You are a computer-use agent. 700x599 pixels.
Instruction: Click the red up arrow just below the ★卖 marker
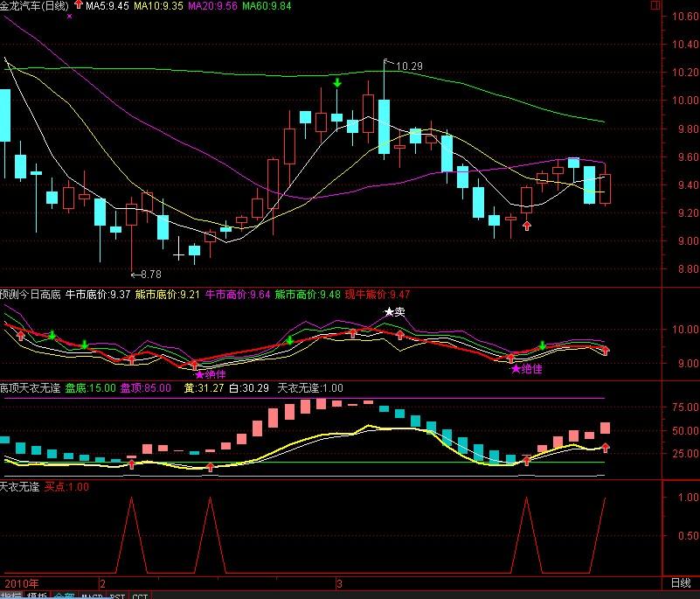(x=400, y=335)
